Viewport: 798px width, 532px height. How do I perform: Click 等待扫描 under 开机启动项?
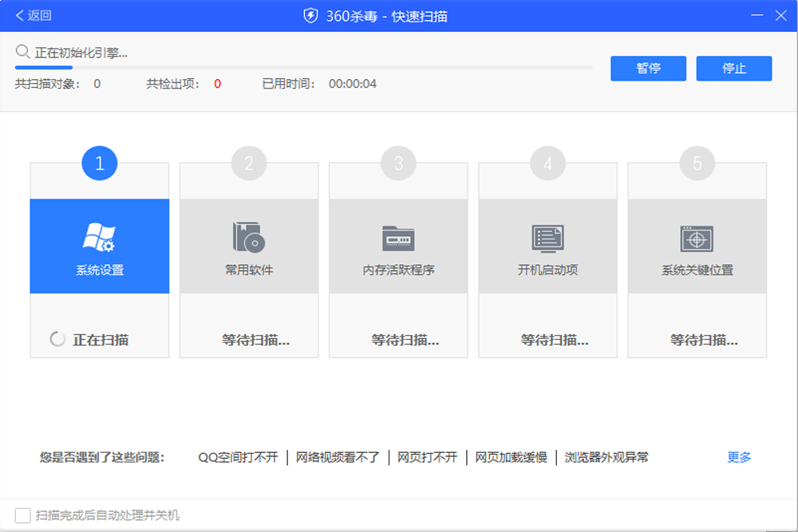(x=555, y=340)
